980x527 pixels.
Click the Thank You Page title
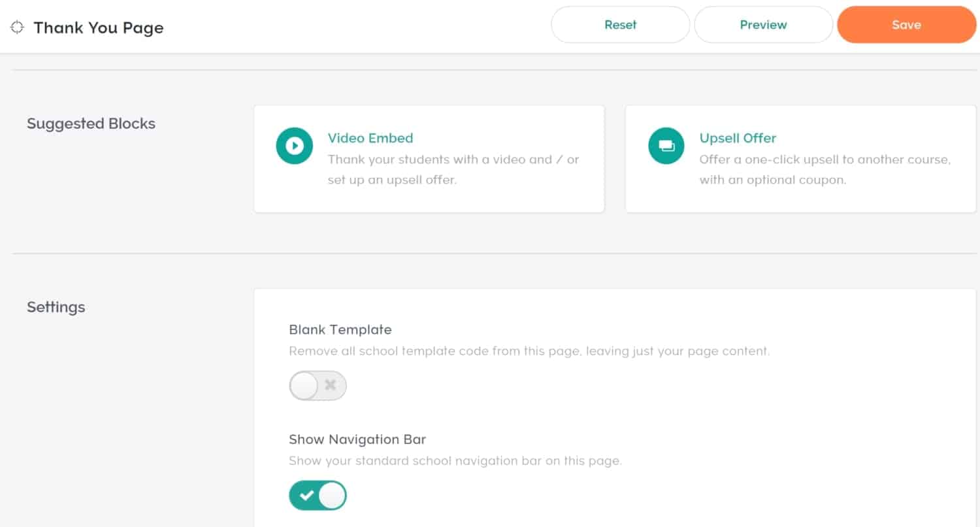tap(99, 28)
